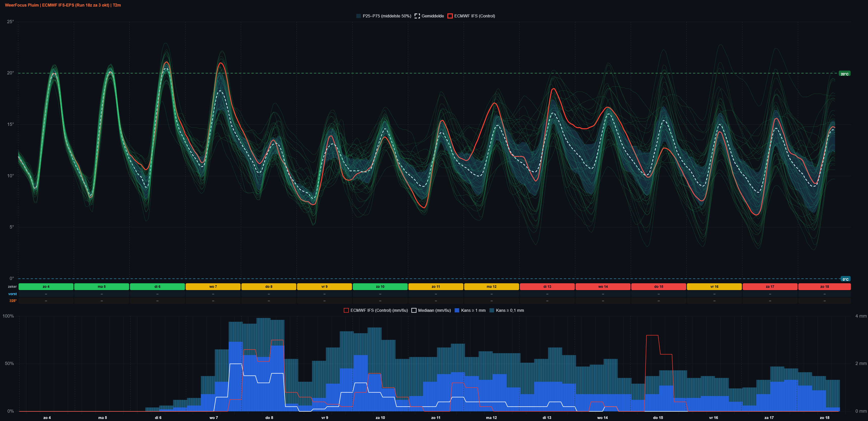Viewport: 868px width, 421px height.
Task: Select the green 'za 10' certainty bar
Action: coord(380,287)
